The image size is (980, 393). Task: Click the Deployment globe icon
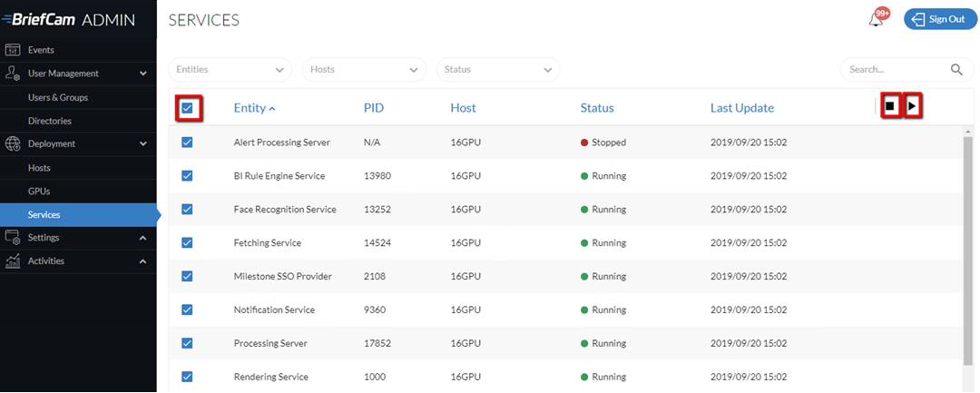(x=13, y=143)
